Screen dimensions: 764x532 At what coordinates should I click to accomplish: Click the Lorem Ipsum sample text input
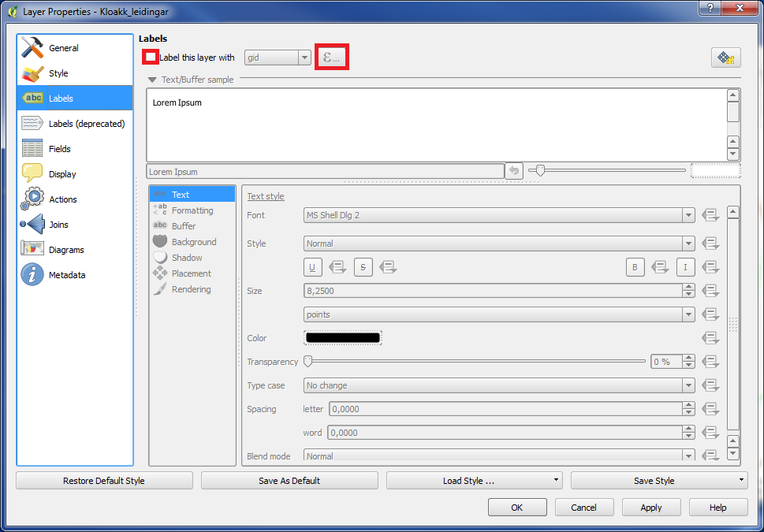point(325,172)
